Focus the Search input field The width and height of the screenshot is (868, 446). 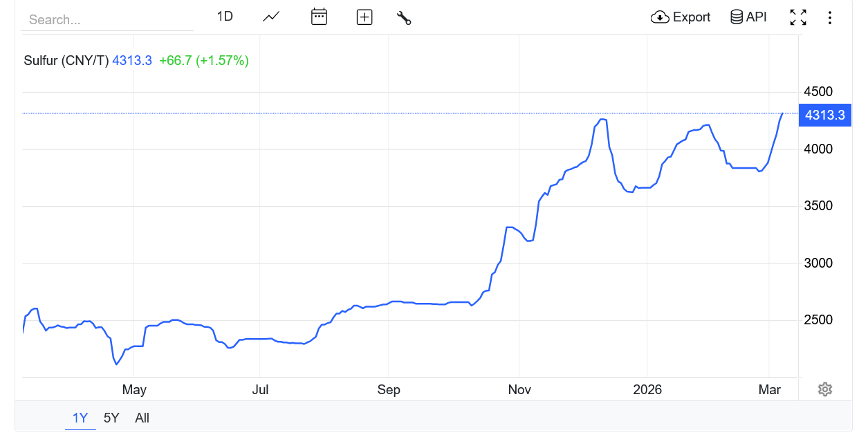(107, 19)
